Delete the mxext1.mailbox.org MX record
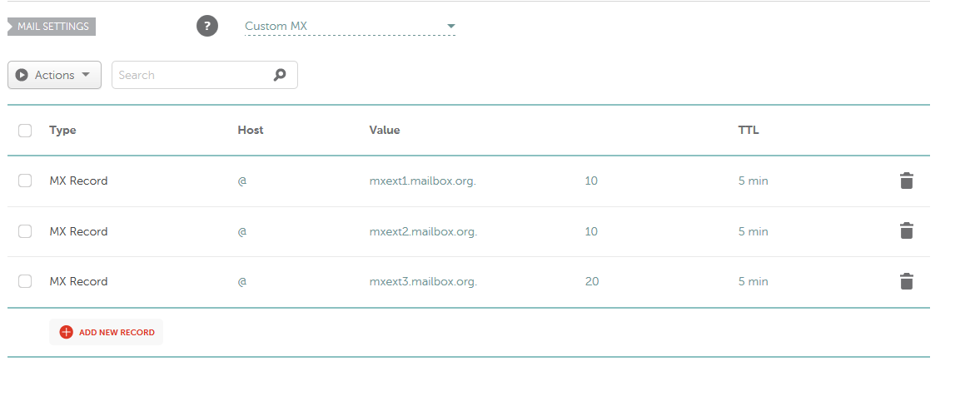Screen dimensions: 980x401 pyautogui.click(x=907, y=181)
